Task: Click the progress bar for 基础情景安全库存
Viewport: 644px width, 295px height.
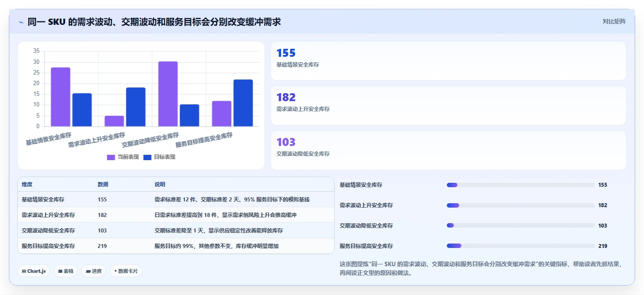Action: point(520,185)
